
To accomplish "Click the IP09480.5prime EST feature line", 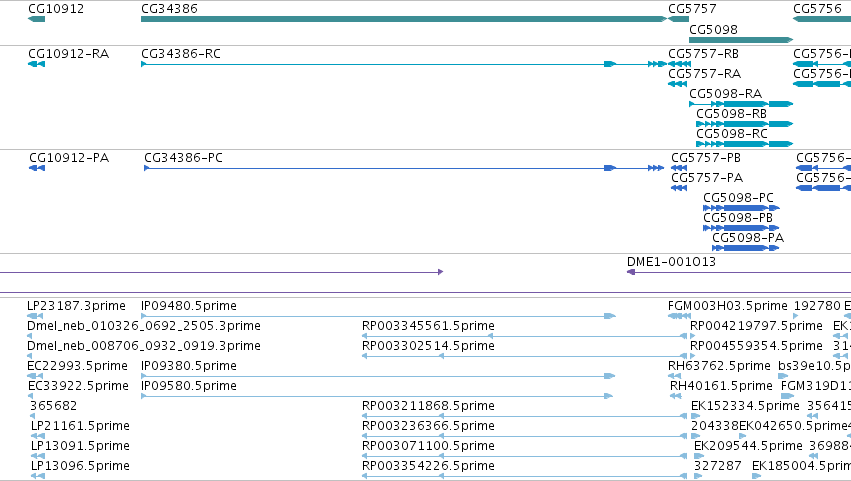I will 378,316.
